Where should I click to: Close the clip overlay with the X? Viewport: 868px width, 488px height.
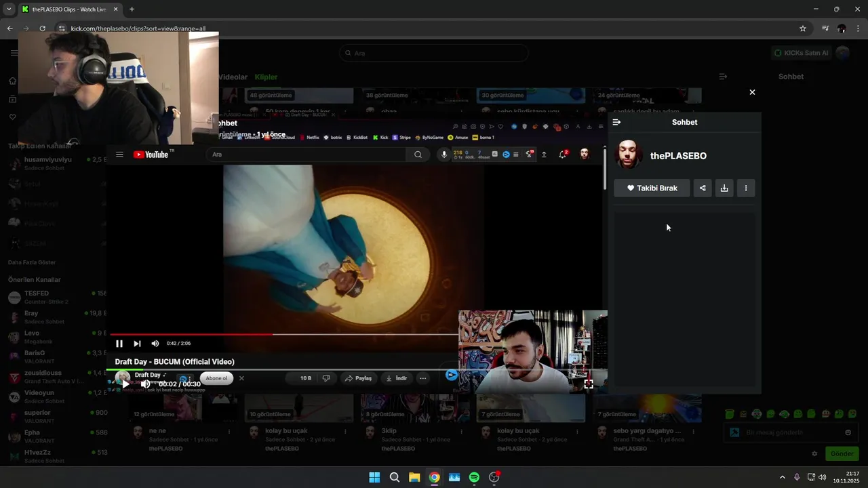click(752, 92)
